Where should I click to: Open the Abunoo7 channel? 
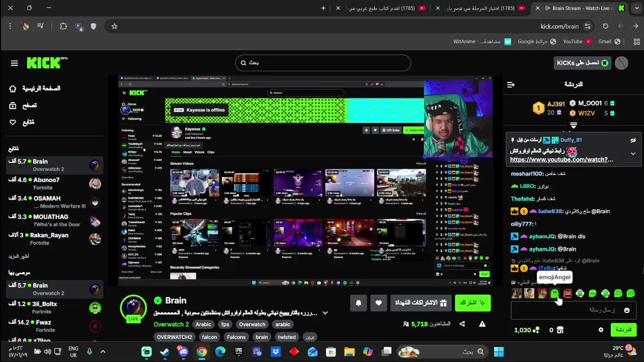pyautogui.click(x=54, y=184)
